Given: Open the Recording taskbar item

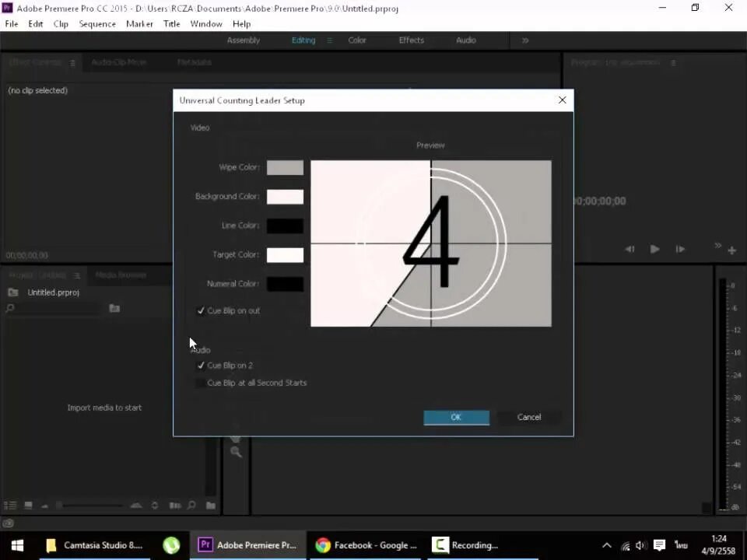Looking at the screenshot, I should [x=482, y=545].
